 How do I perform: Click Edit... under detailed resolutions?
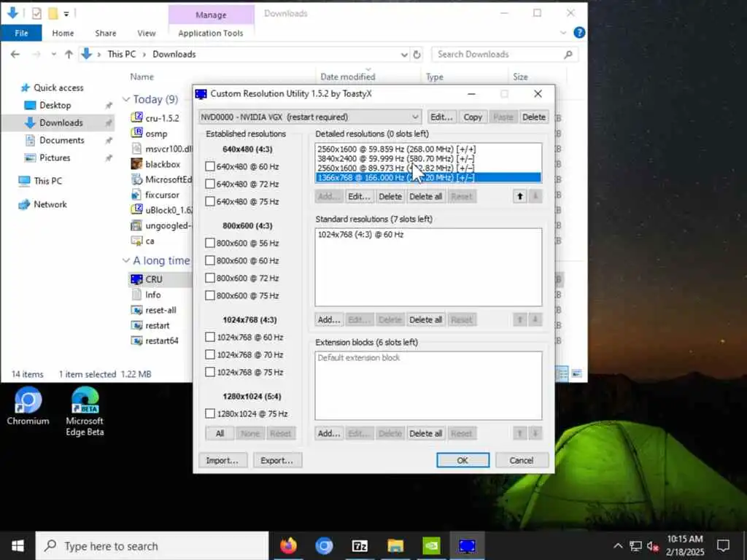click(x=359, y=196)
